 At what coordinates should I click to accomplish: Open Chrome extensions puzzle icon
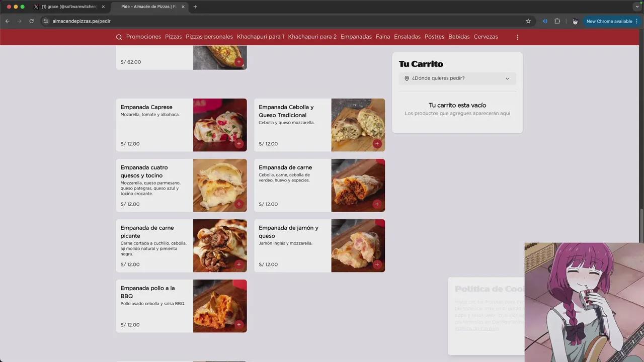click(x=557, y=21)
